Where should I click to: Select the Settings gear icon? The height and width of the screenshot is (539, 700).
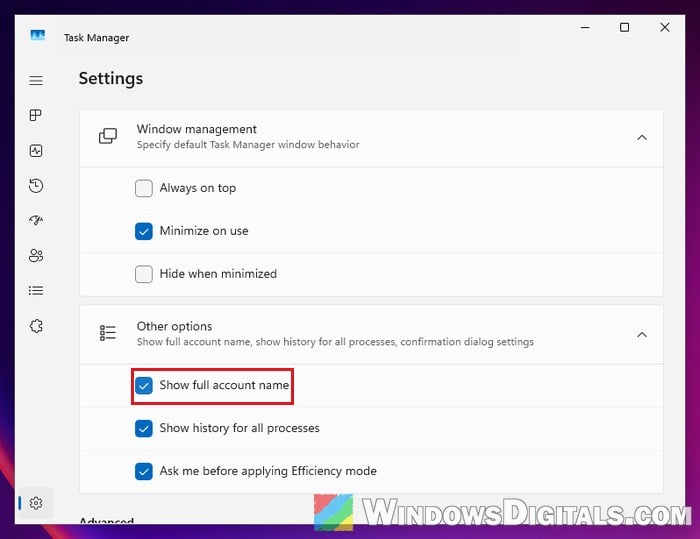click(36, 503)
